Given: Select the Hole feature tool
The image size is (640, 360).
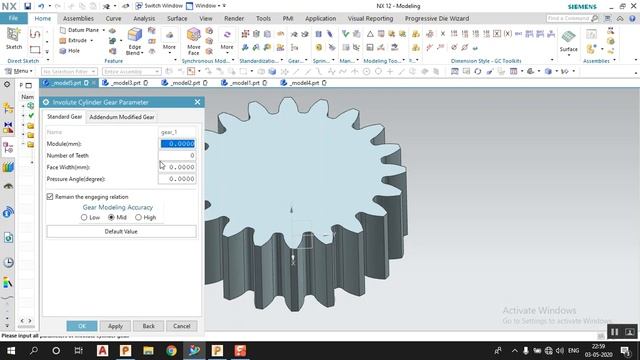Looking at the screenshot, I should coord(70,51).
